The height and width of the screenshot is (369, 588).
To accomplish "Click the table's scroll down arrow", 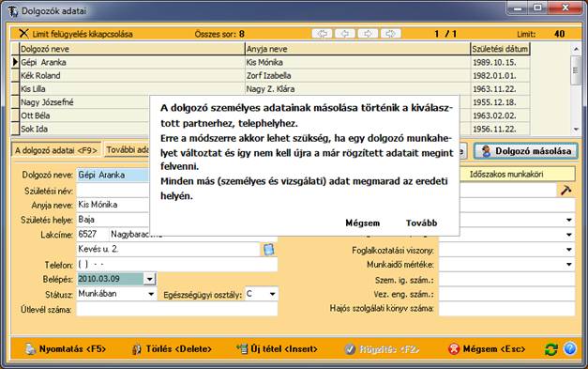I will (576, 130).
